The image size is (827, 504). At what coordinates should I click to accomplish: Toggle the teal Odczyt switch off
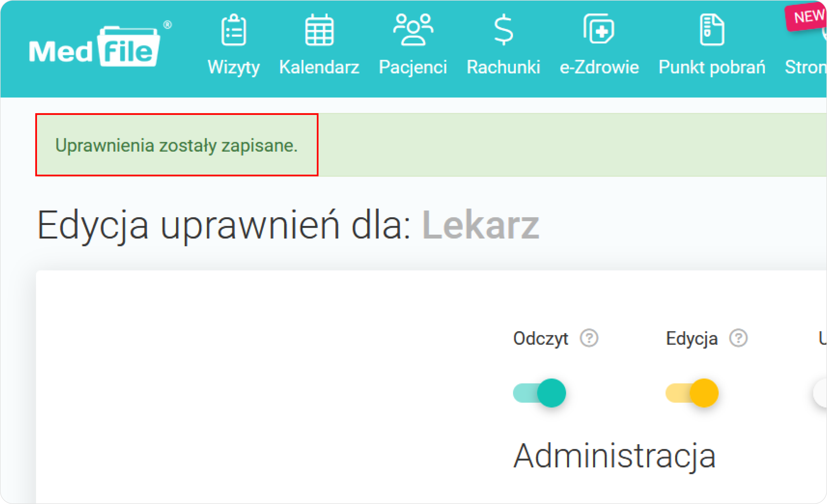click(x=539, y=393)
